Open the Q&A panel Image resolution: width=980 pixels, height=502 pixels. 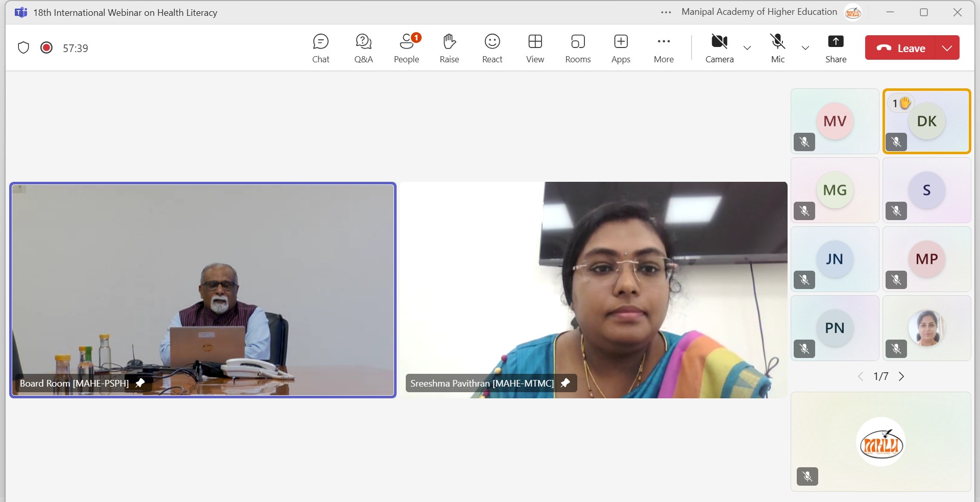click(x=363, y=49)
